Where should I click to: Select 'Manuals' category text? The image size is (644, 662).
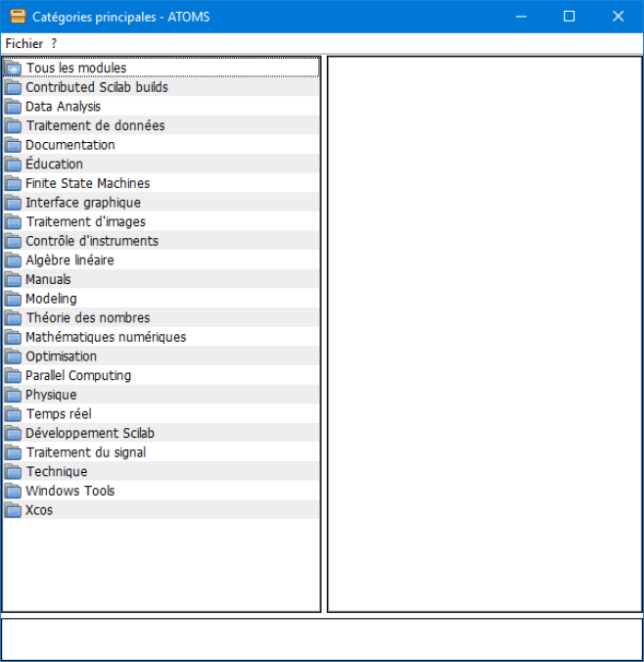click(x=48, y=279)
